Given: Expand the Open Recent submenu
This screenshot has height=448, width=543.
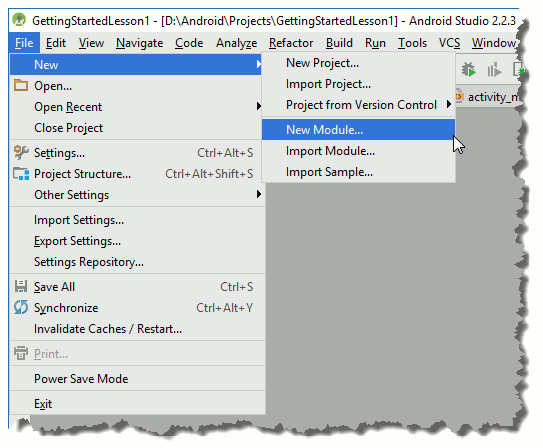Looking at the screenshot, I should pos(136,107).
